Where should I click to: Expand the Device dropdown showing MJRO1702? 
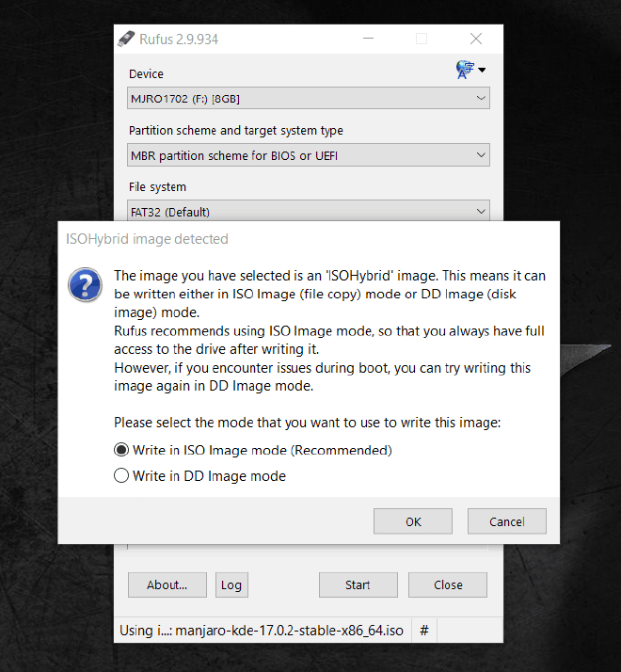tap(309, 98)
